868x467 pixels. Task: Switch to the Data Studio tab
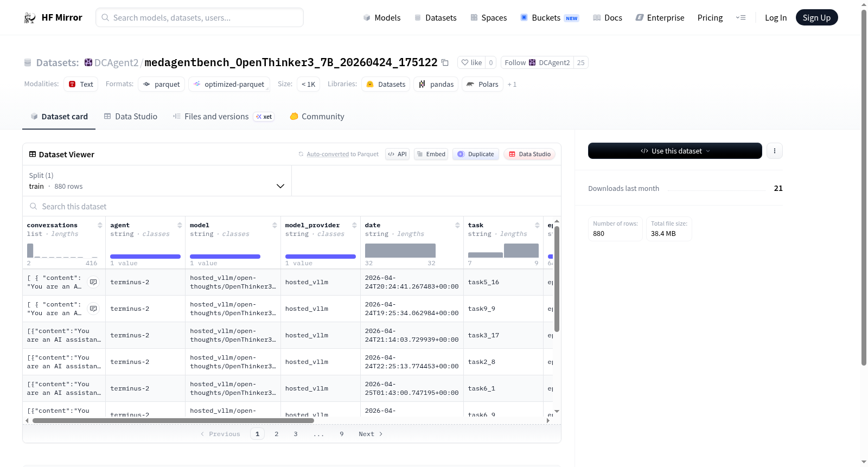[x=131, y=116]
